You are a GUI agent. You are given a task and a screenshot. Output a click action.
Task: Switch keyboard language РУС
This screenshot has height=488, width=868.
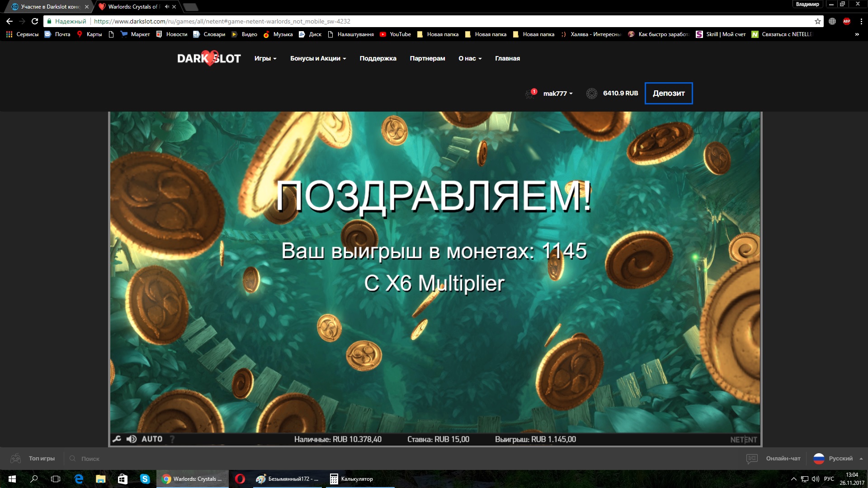829,479
